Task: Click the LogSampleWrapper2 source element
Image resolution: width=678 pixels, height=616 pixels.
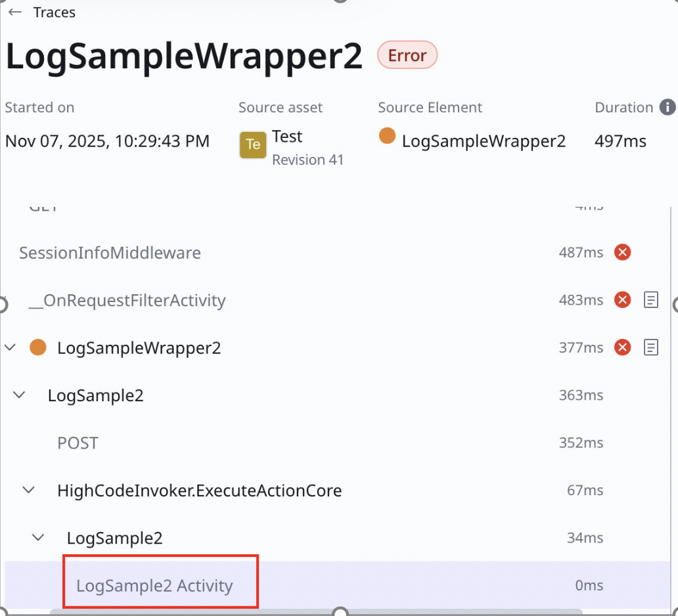Action: click(x=484, y=141)
